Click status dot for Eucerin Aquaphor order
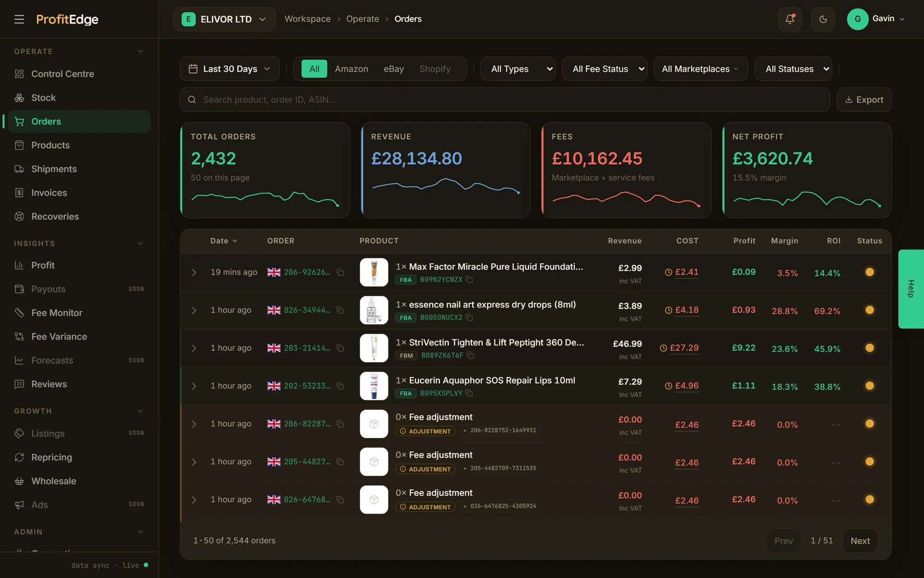 pyautogui.click(x=869, y=386)
